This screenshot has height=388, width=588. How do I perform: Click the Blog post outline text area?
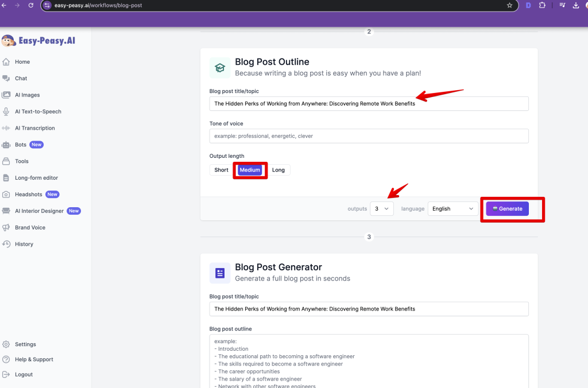tap(369, 360)
